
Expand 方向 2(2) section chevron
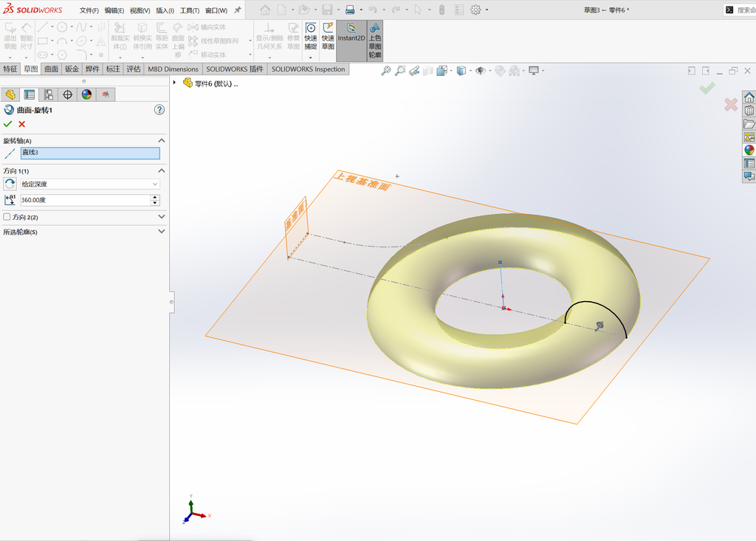click(162, 217)
